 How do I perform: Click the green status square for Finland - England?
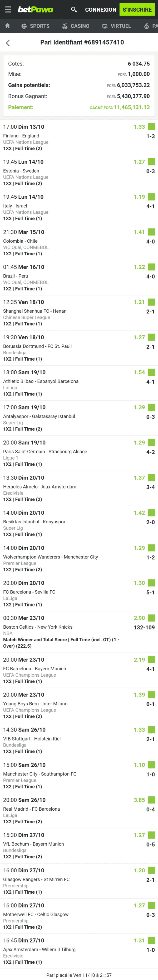(151, 127)
